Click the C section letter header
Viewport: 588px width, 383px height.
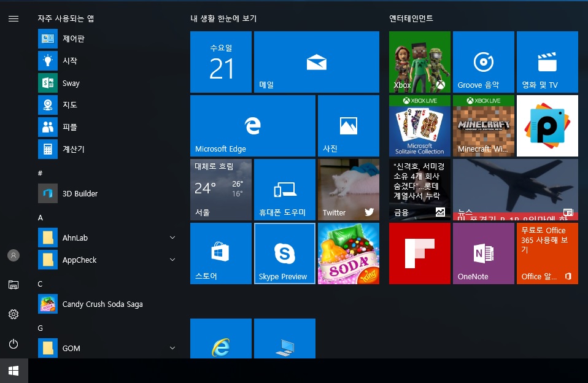tap(40, 284)
